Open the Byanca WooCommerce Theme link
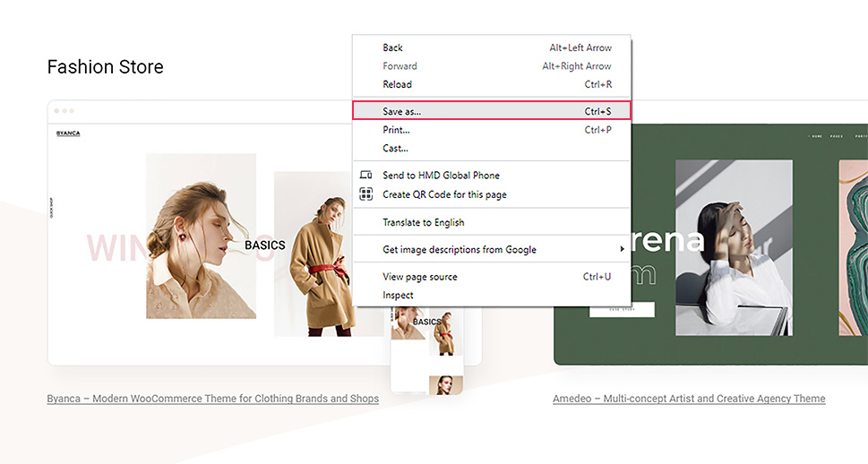 (212, 399)
